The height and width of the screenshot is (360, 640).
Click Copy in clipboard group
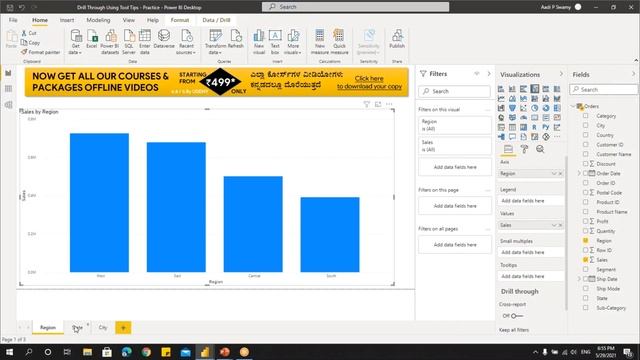31,42
